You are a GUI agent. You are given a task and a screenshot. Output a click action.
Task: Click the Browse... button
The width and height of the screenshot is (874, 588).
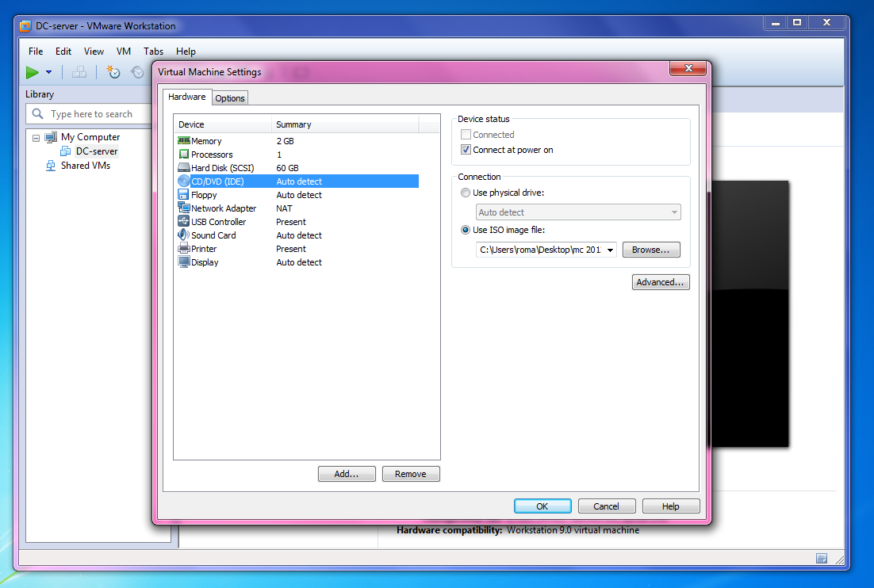pos(651,250)
